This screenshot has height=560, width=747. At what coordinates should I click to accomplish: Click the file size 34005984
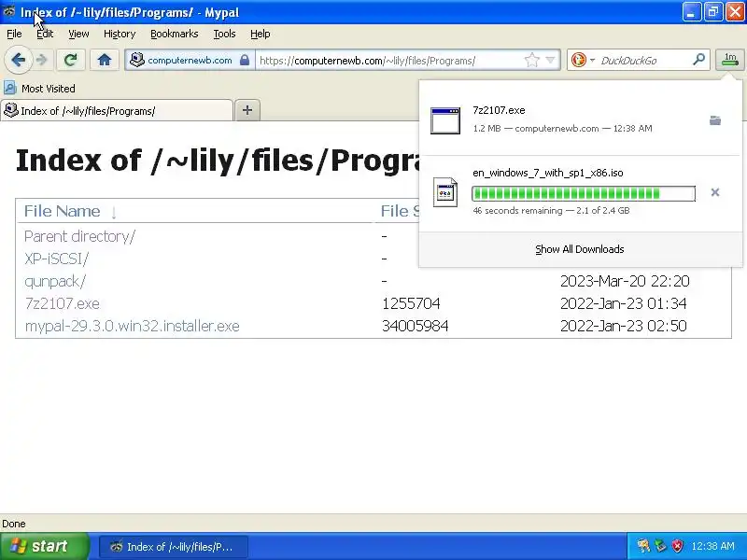[415, 326]
